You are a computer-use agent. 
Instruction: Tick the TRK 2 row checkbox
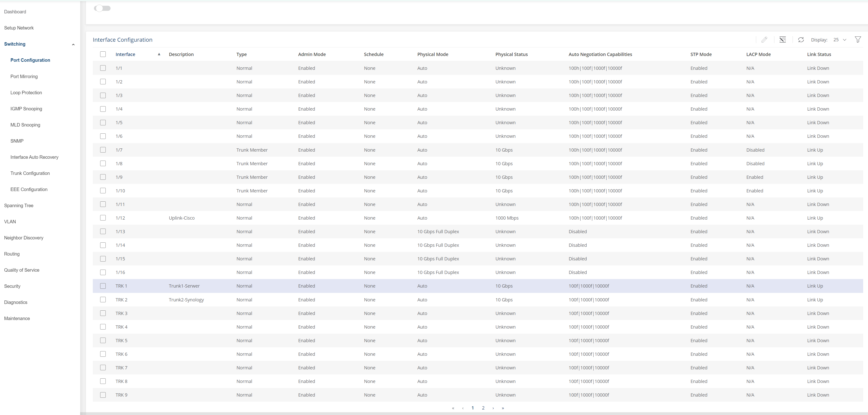(x=103, y=300)
